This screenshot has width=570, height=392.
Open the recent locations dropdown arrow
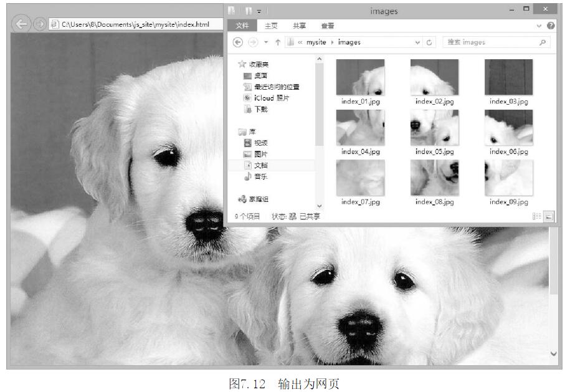(x=266, y=42)
